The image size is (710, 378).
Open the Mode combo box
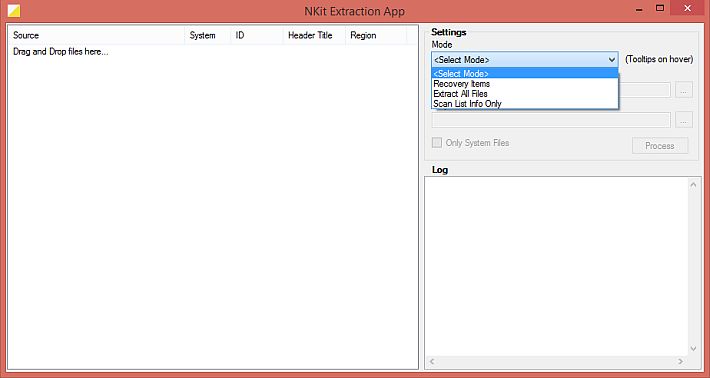click(x=524, y=59)
